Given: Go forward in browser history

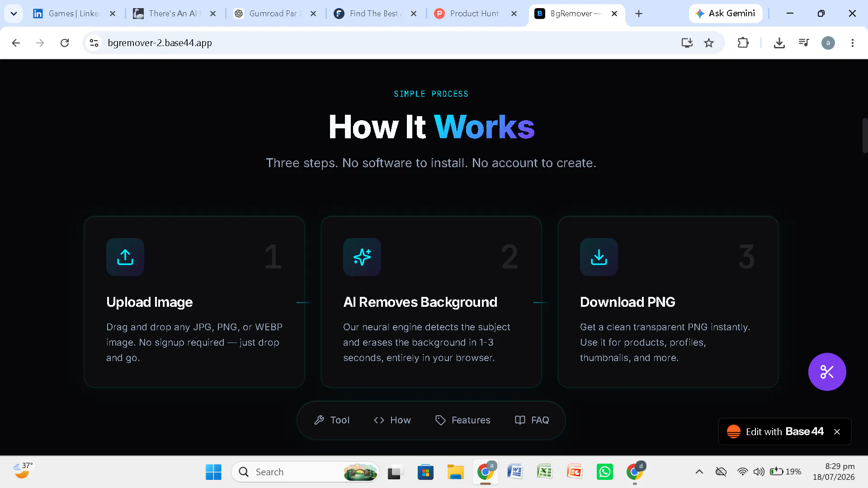Looking at the screenshot, I should pyautogui.click(x=40, y=43).
